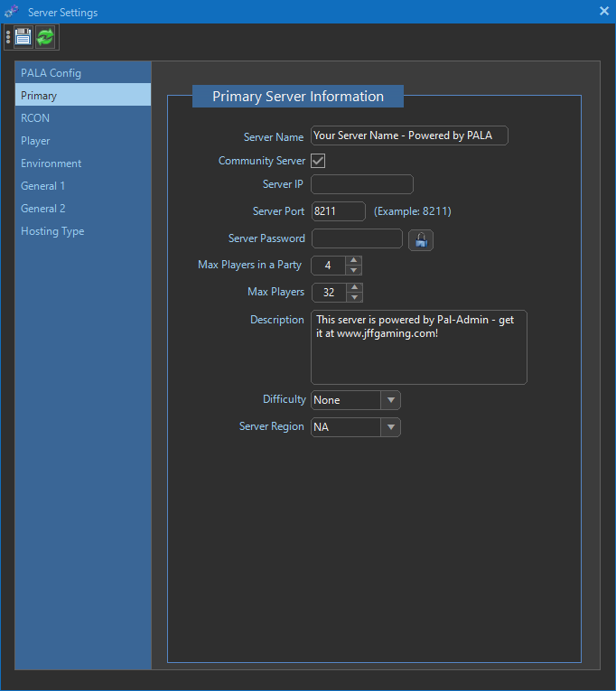This screenshot has height=691, width=616.
Task: Toggle the Community Server checkbox
Action: (x=318, y=161)
